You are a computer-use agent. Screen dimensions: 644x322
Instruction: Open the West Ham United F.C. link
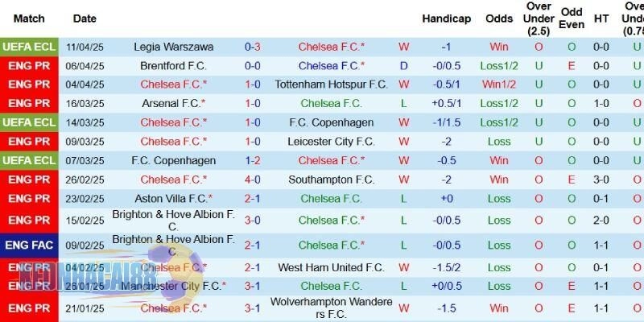click(x=331, y=266)
